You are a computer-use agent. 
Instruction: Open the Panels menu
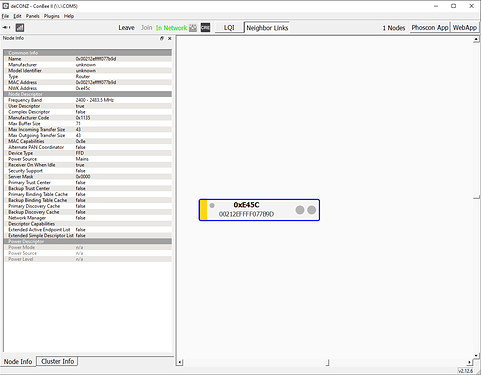(x=33, y=16)
